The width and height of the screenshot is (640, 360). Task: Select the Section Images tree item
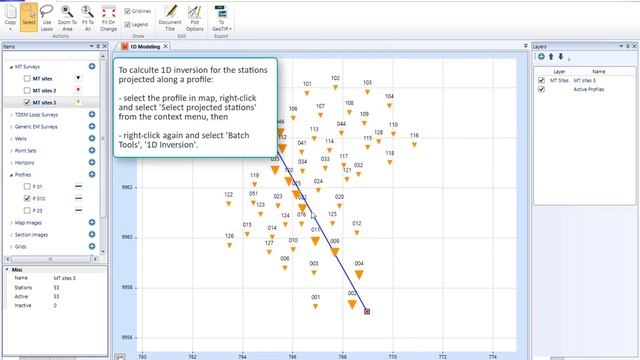click(x=31, y=235)
